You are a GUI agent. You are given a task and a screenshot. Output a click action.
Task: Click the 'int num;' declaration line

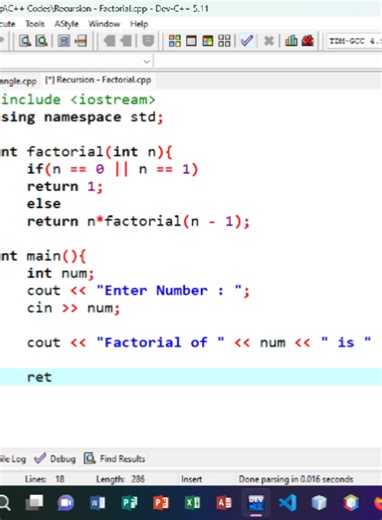[x=61, y=273]
